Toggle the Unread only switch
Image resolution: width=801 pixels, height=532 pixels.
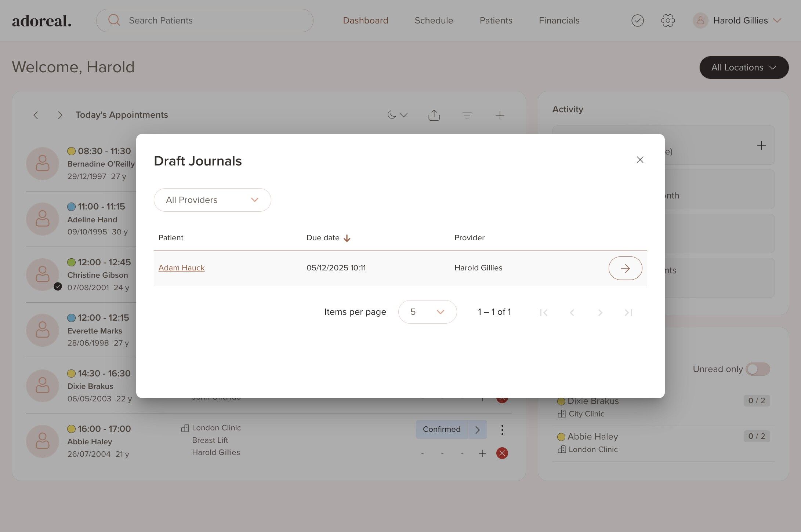pos(757,369)
